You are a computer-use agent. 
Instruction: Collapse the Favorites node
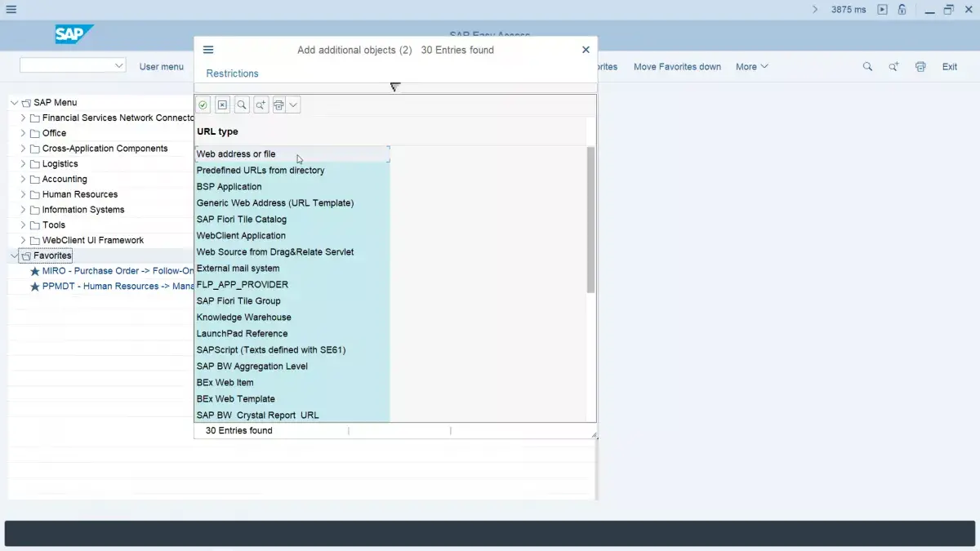[x=14, y=256]
